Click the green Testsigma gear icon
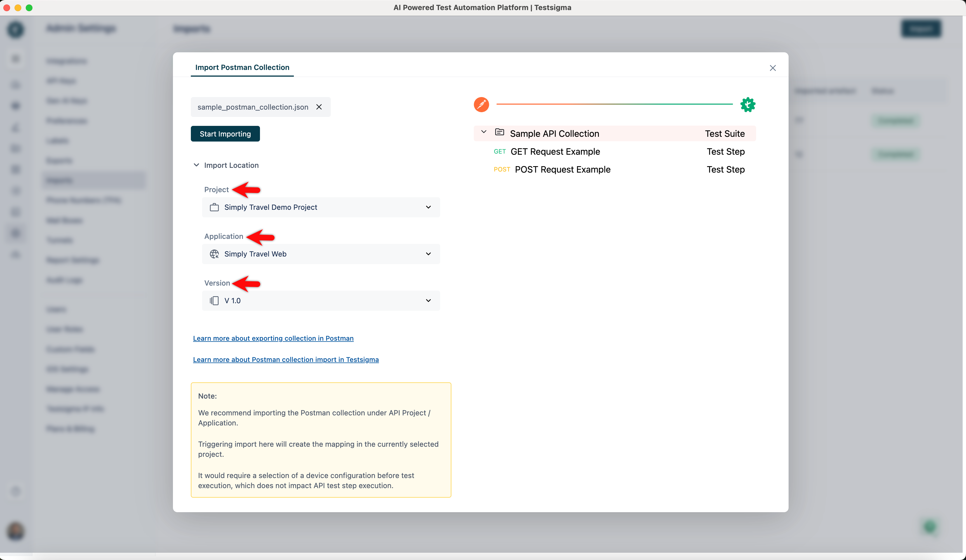The width and height of the screenshot is (966, 560). pos(747,105)
